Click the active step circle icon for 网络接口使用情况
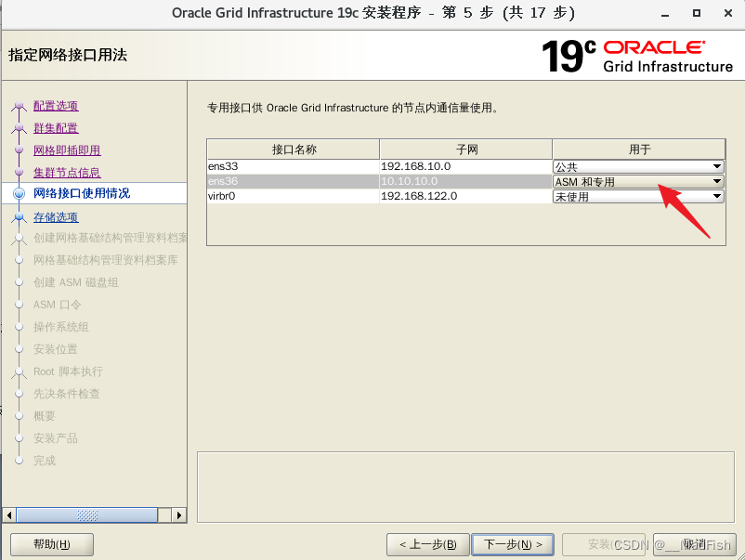Screen dimensions: 745x560 coord(19,193)
